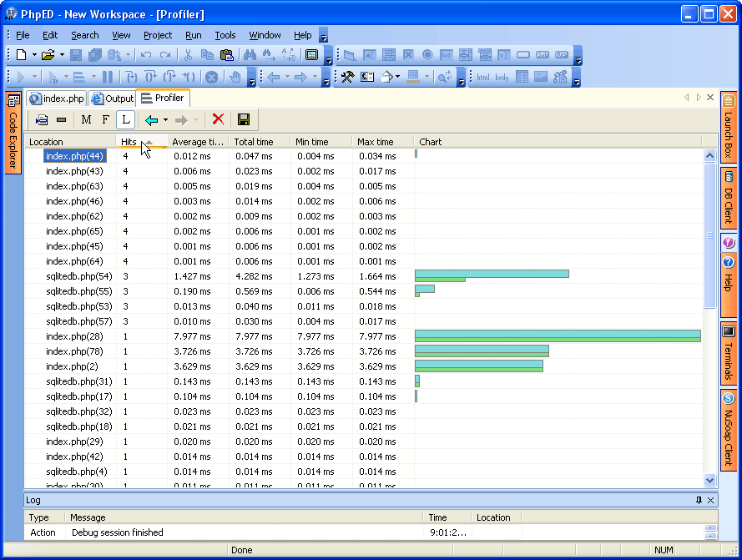Click the Open folder icon
Image resolution: width=742 pixels, height=560 pixels.
pyautogui.click(x=48, y=55)
